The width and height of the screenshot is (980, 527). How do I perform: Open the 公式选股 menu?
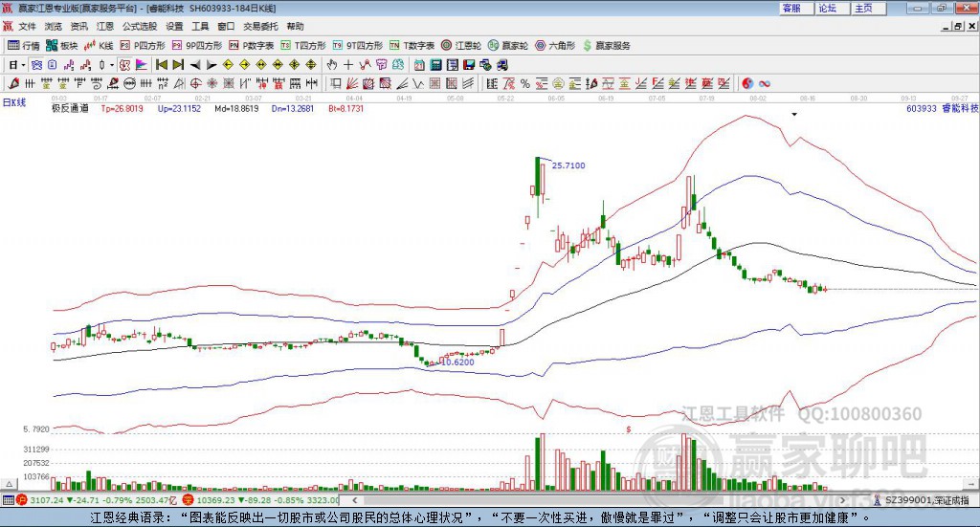tap(140, 26)
